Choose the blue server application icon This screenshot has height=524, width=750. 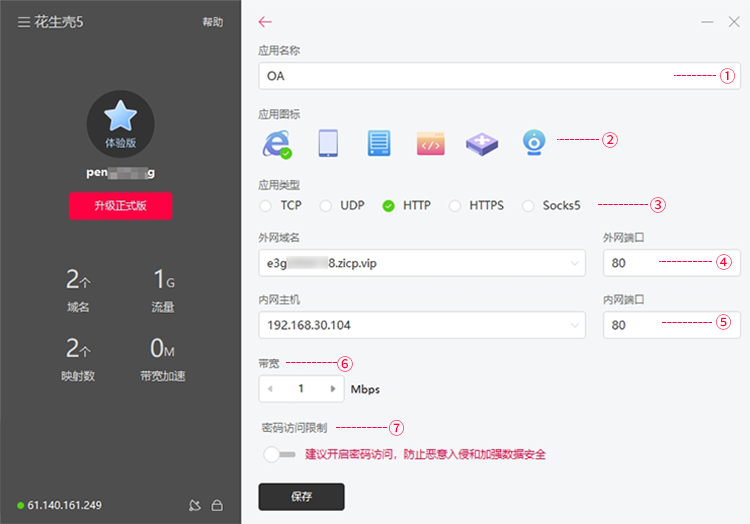379,143
